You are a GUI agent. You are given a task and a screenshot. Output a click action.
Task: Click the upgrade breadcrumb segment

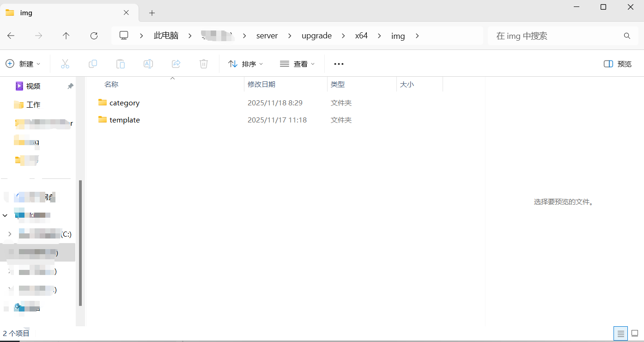point(316,36)
